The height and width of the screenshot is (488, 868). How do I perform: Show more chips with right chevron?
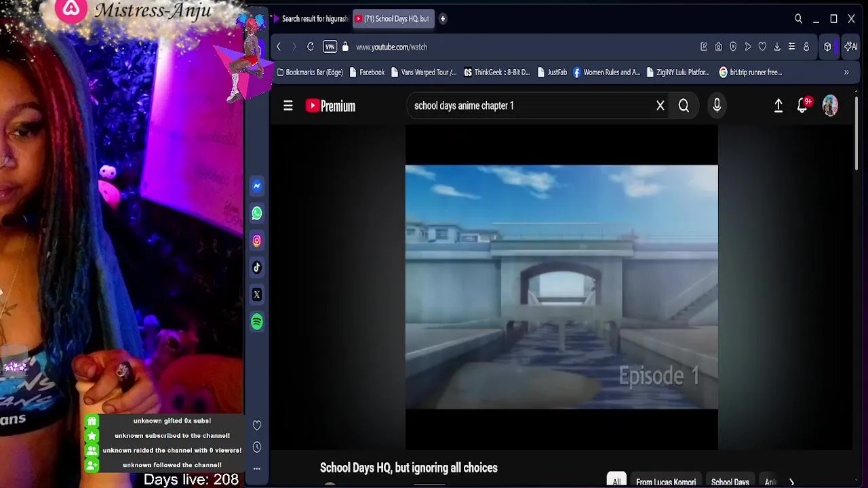click(791, 482)
